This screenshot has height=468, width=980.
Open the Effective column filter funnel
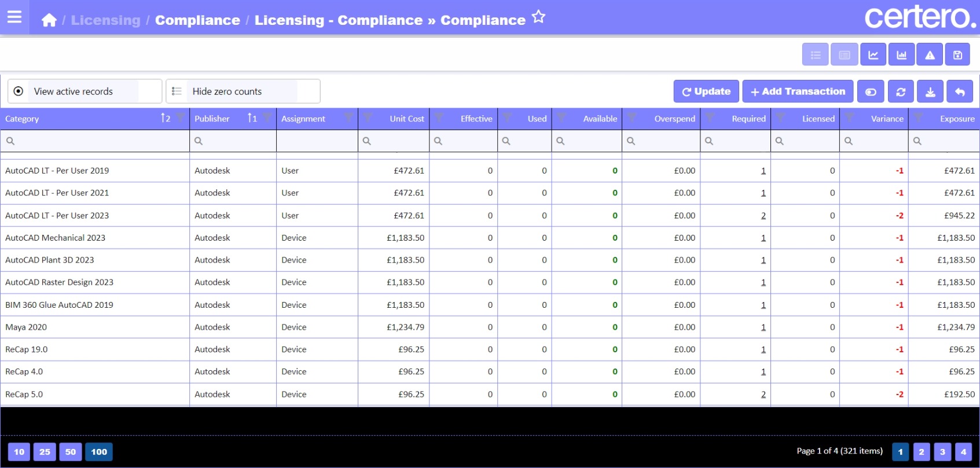[439, 118]
